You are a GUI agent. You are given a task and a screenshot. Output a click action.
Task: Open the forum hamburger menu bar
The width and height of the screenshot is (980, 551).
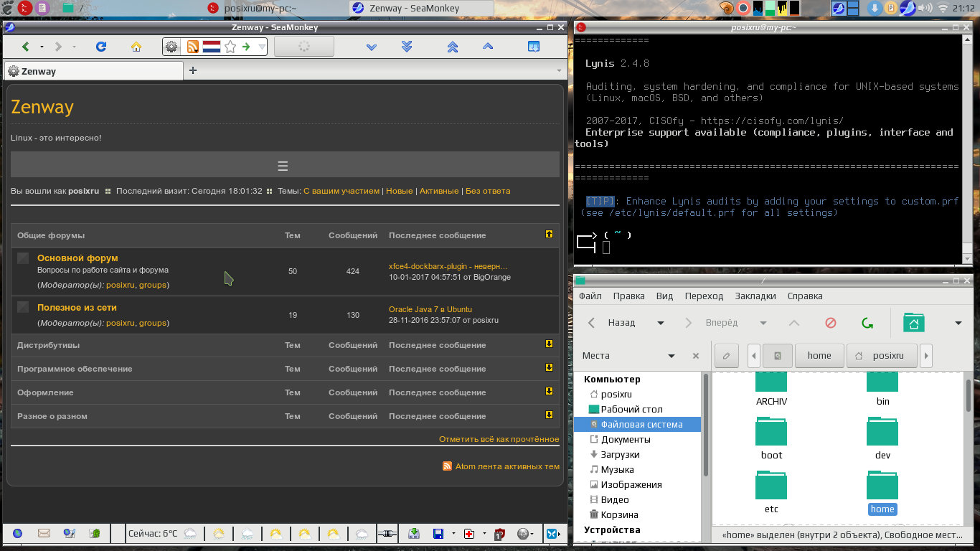tap(283, 166)
